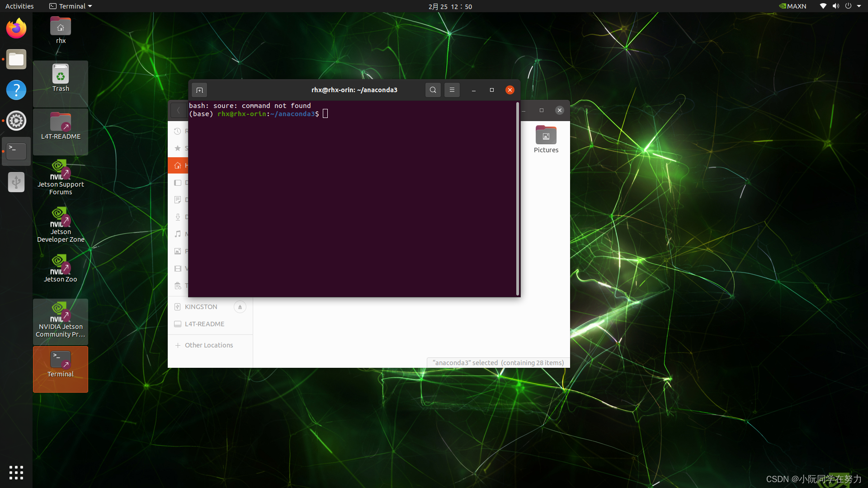
Task: Eject the KINGSTON drive
Action: coord(240,307)
